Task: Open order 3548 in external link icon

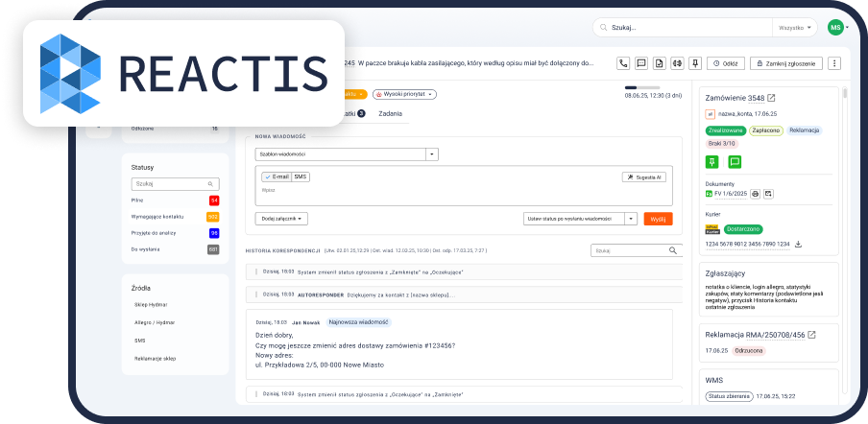Action: point(771,98)
